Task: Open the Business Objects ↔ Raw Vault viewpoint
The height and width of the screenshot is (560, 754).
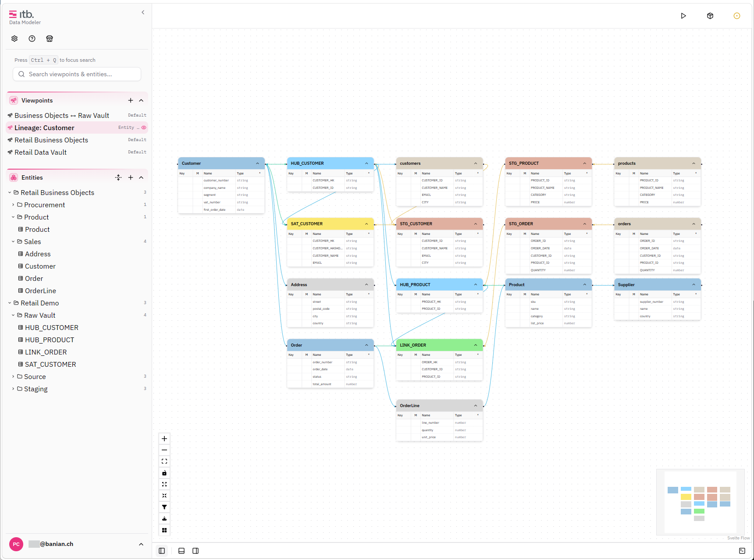Action: pyautogui.click(x=77, y=115)
